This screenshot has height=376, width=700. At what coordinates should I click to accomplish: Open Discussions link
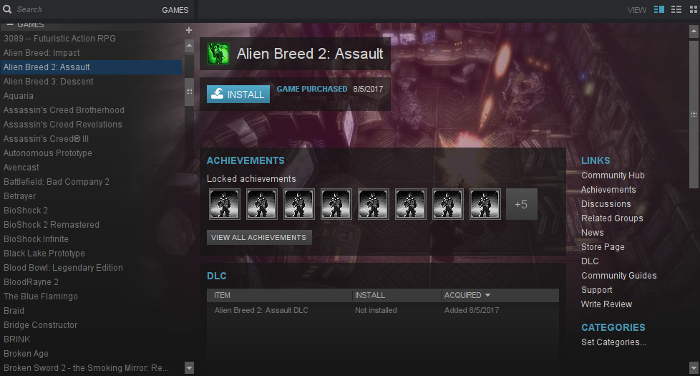(x=606, y=204)
